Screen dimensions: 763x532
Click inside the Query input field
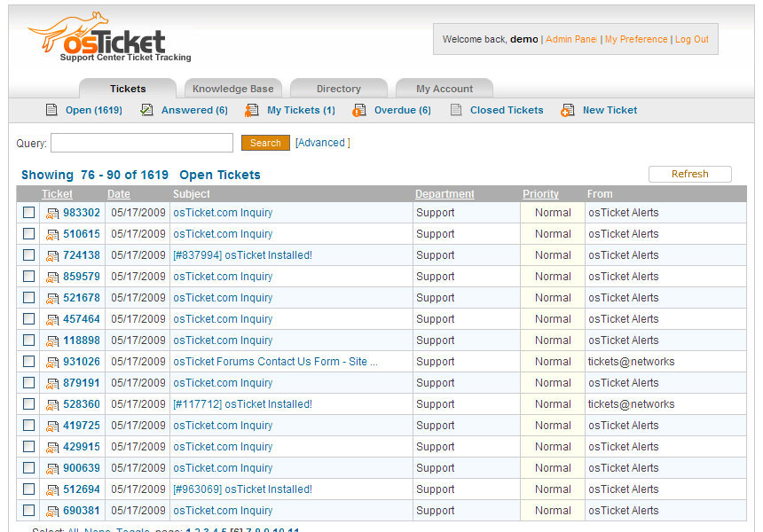point(142,142)
